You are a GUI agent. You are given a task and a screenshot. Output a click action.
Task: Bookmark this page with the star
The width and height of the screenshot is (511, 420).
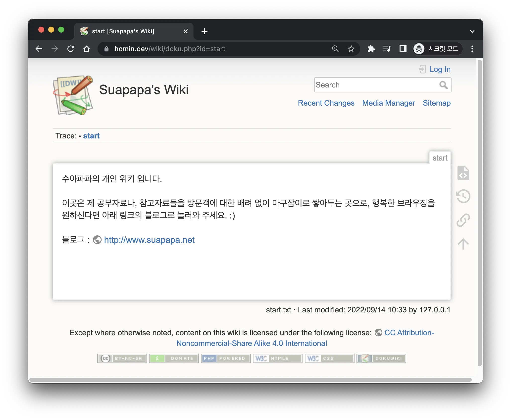tap(351, 49)
